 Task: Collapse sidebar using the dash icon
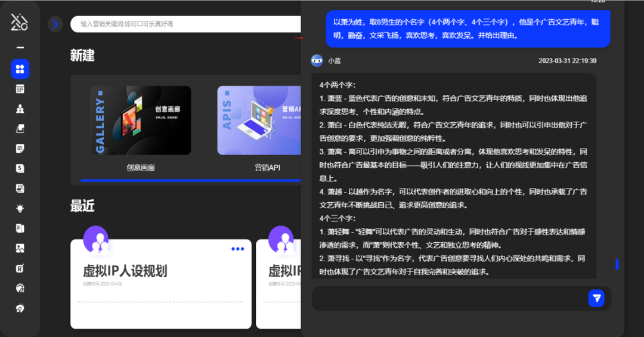tap(20, 48)
